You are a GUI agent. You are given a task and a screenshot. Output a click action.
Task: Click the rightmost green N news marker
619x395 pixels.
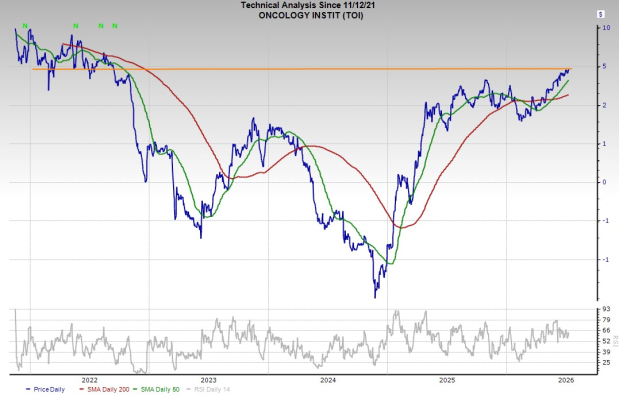pos(115,26)
